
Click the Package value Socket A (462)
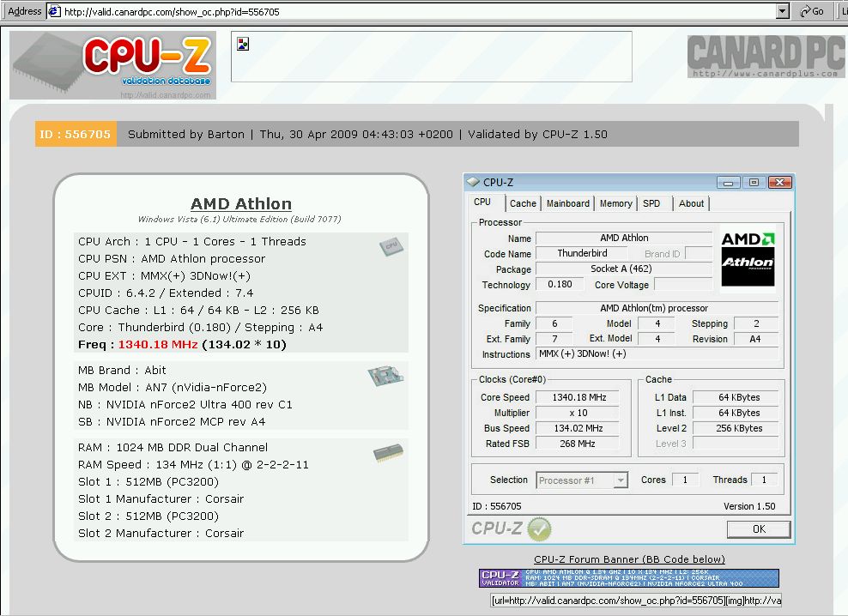coord(624,269)
